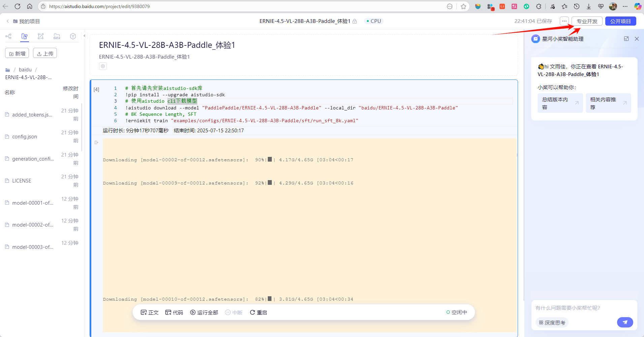Select model-00002-of... file

tap(33, 225)
